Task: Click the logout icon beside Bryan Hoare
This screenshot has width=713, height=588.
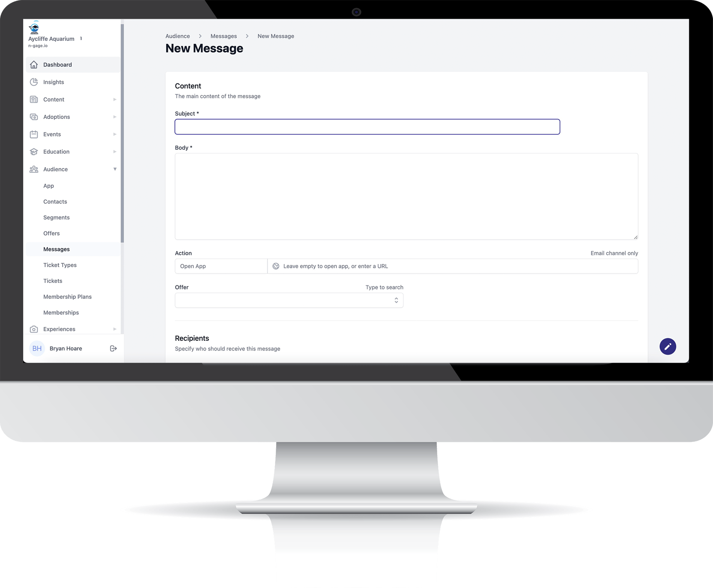Action: tap(113, 348)
